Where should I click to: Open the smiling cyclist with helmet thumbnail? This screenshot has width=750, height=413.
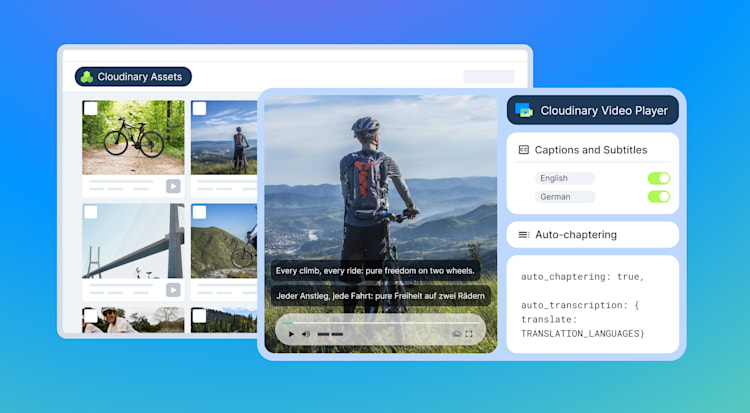133,320
